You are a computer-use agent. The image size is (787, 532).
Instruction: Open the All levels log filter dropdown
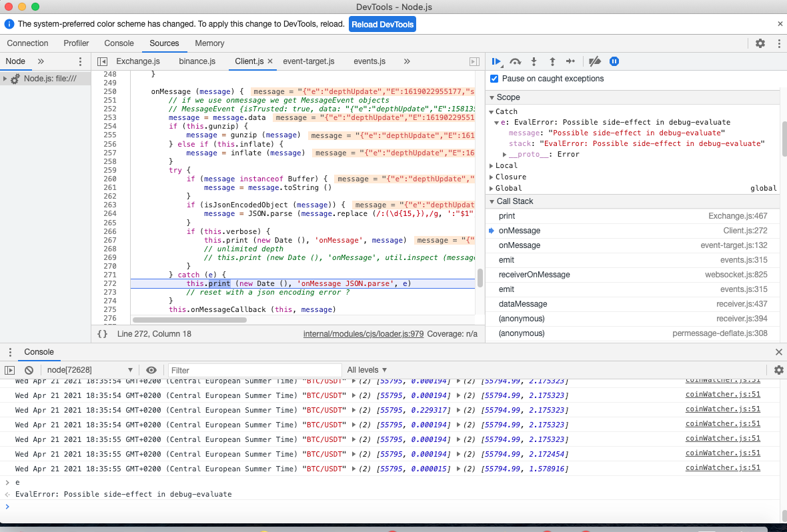click(x=365, y=369)
